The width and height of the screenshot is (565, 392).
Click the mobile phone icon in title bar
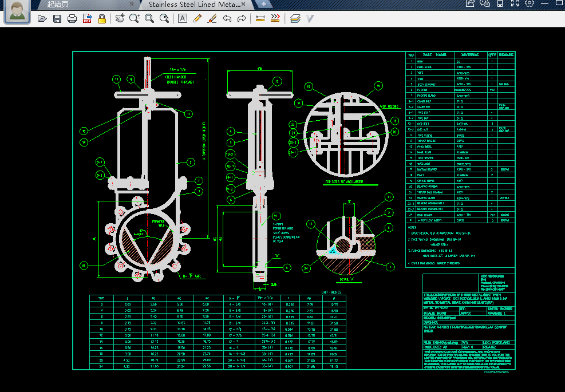click(500, 3)
